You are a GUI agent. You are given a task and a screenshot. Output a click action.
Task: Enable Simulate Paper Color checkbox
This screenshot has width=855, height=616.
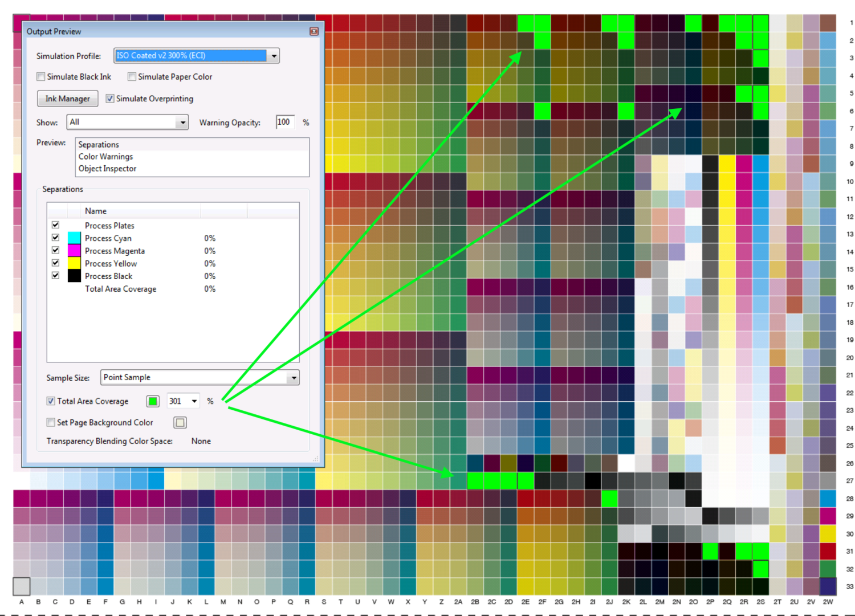132,76
